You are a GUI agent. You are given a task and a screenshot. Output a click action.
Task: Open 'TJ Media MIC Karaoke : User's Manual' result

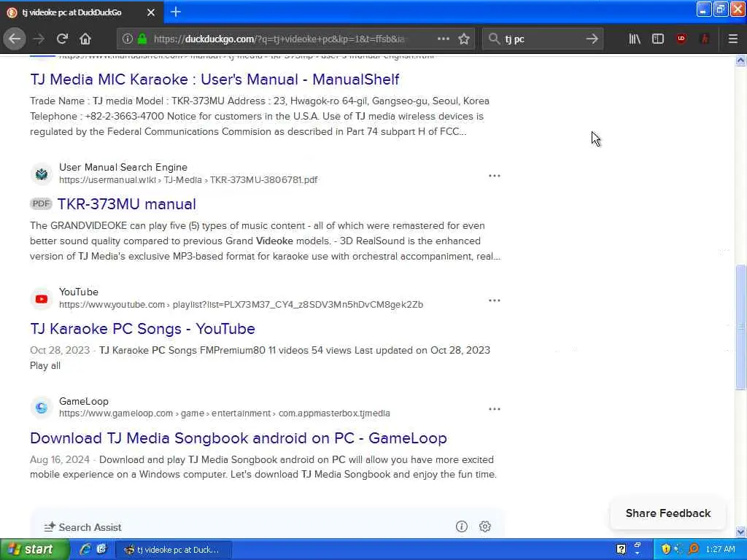(214, 79)
